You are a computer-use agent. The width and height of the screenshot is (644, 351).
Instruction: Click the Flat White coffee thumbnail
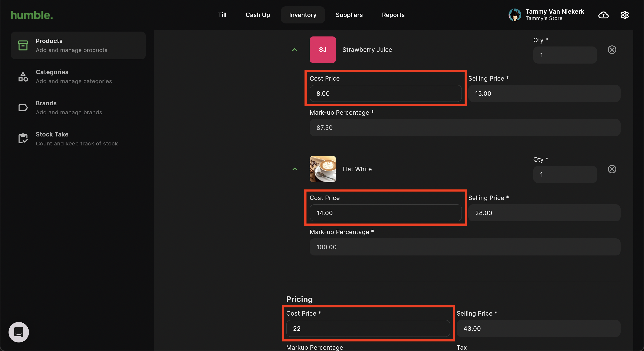pos(322,169)
